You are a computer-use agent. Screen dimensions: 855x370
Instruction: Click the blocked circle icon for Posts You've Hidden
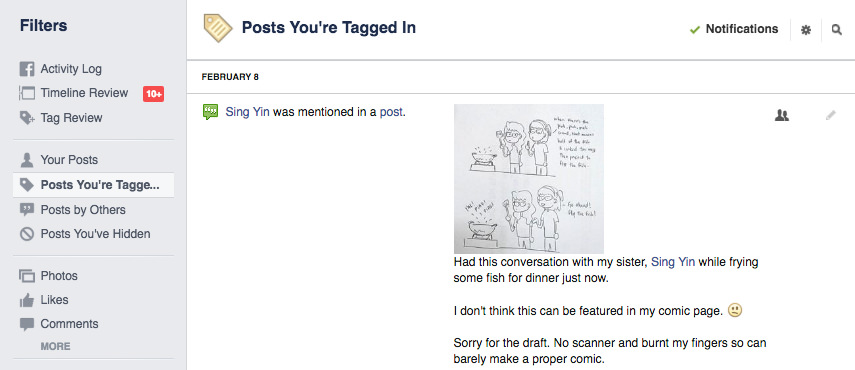pos(27,234)
